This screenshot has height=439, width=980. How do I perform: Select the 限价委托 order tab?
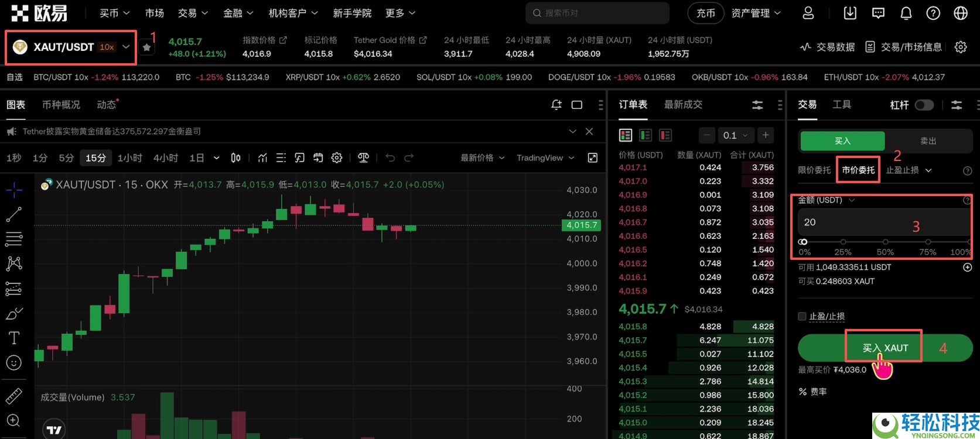[814, 170]
